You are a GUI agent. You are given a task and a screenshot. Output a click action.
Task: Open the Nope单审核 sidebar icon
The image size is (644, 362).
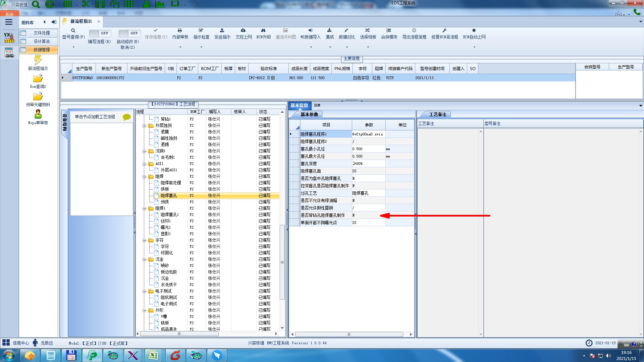(x=38, y=114)
